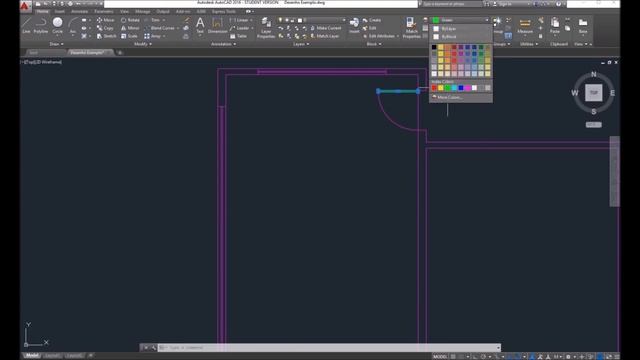Expand the Annotation panel

point(223,44)
